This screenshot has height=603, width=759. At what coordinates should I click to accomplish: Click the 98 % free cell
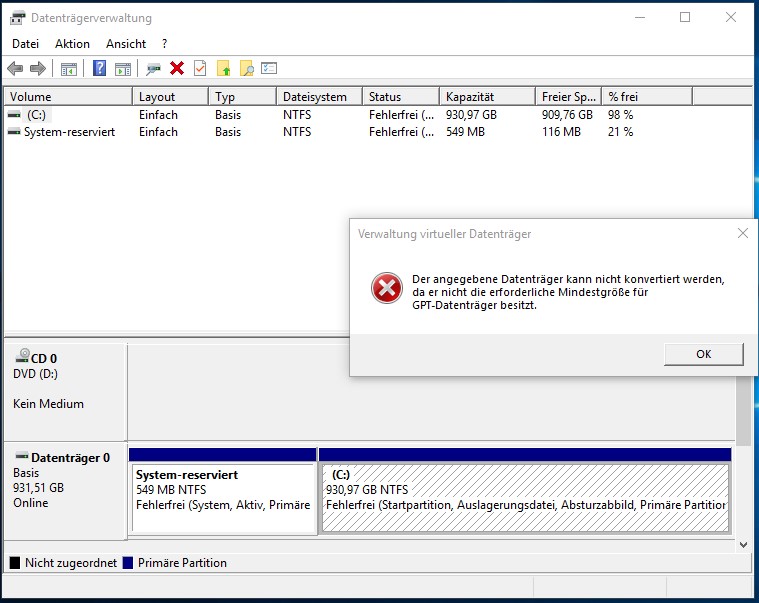tap(621, 115)
